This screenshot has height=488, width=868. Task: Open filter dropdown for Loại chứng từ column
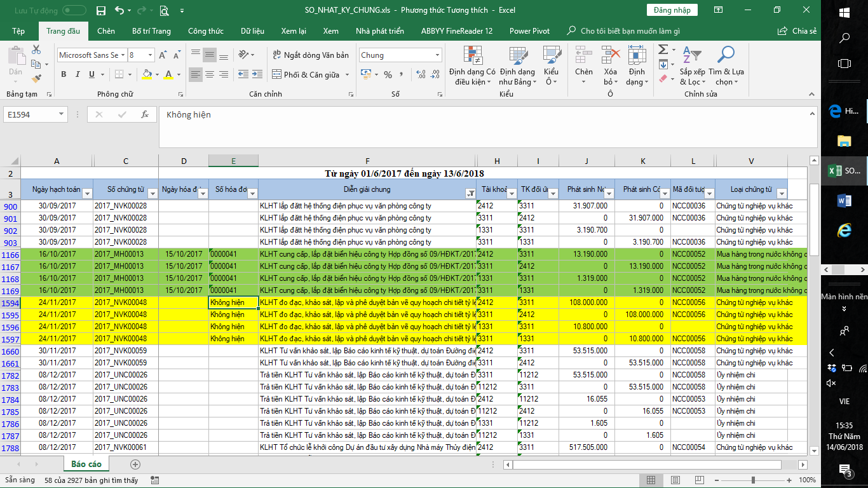782,194
